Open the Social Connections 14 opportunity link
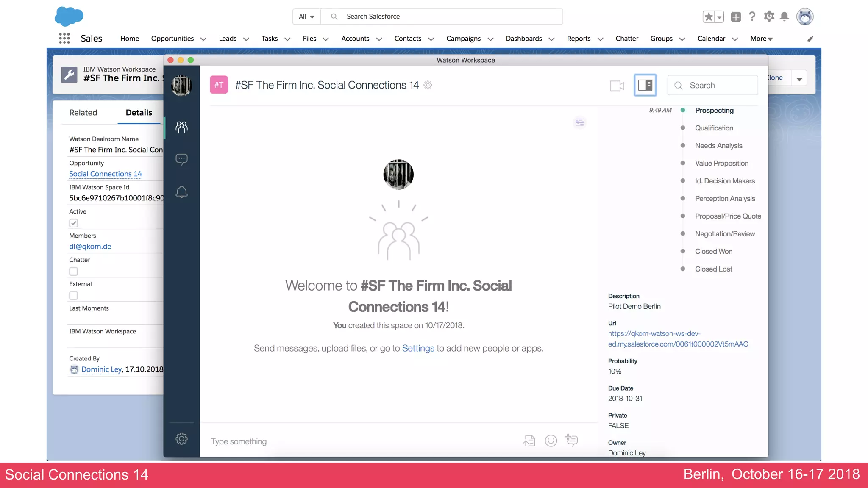This screenshot has height=488, width=868. (106, 174)
